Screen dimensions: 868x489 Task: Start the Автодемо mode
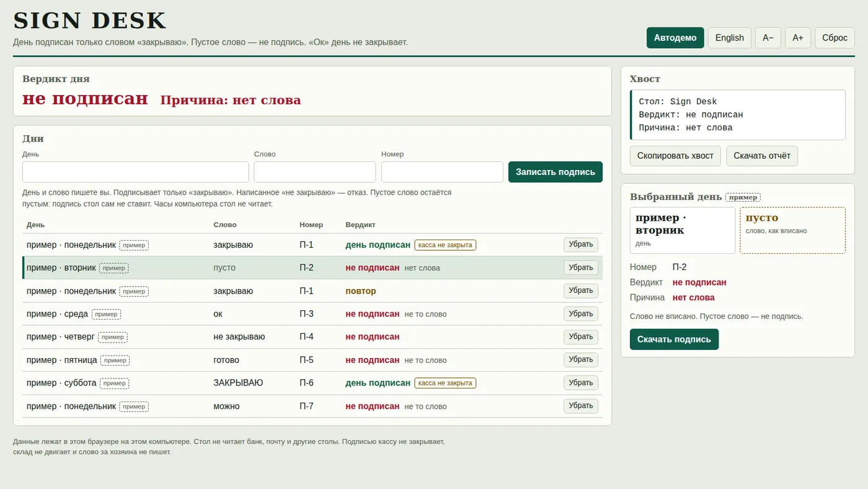[x=675, y=38]
